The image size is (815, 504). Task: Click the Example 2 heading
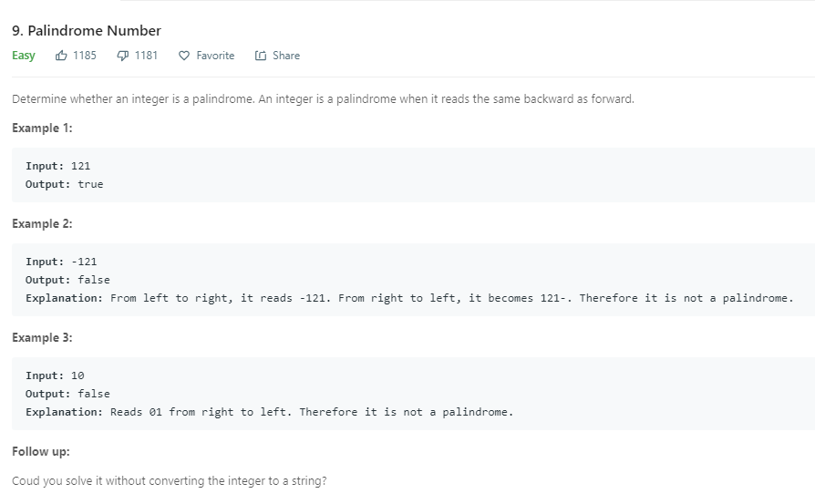tap(42, 223)
